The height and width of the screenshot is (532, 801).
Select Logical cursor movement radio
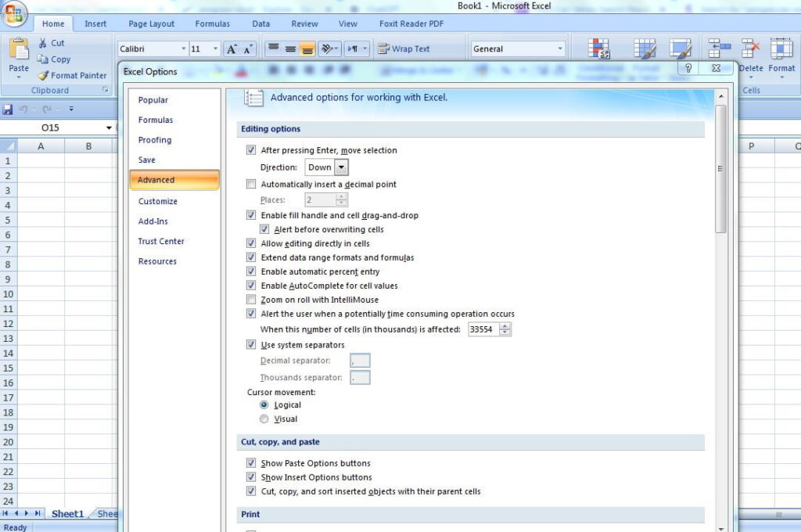264,404
